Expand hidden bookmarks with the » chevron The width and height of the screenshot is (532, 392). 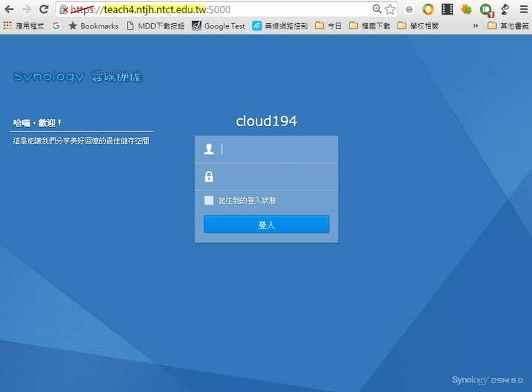(476, 26)
